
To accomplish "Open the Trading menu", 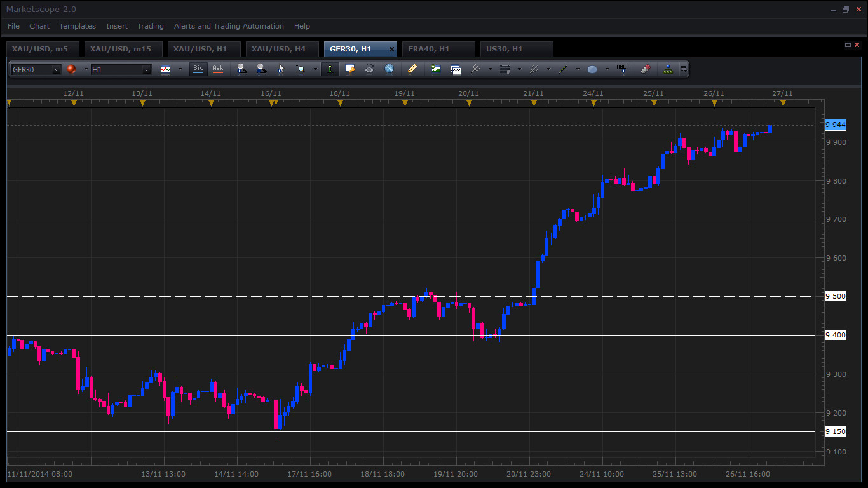I will [151, 26].
